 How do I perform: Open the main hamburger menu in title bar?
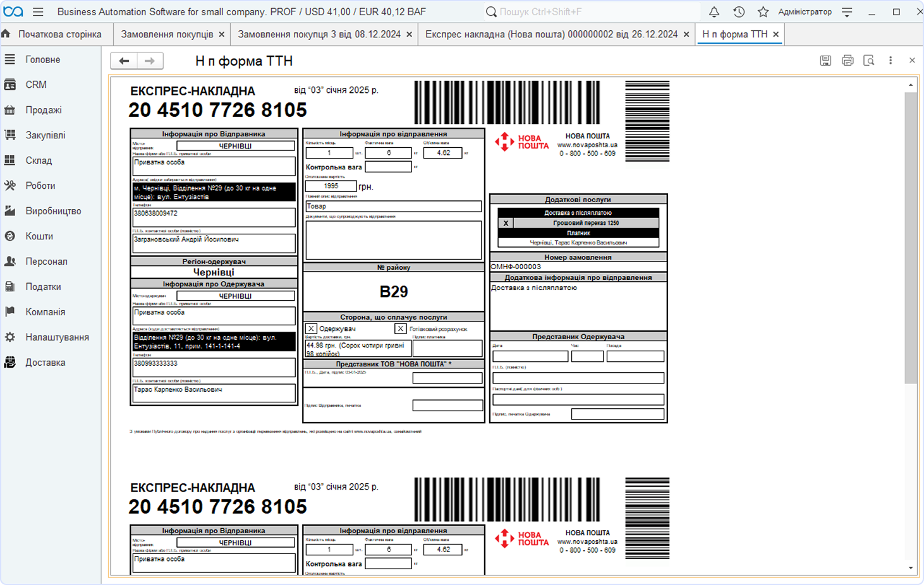(x=38, y=12)
